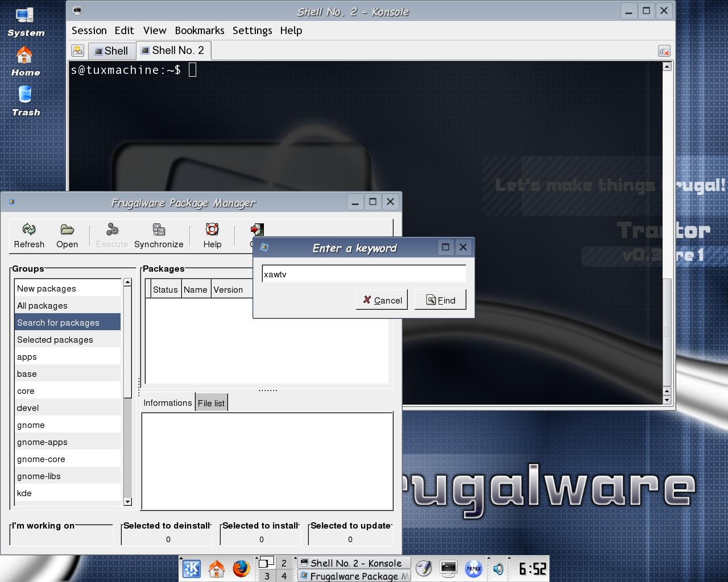Click Cancel in the keyword dialog

[x=382, y=300]
